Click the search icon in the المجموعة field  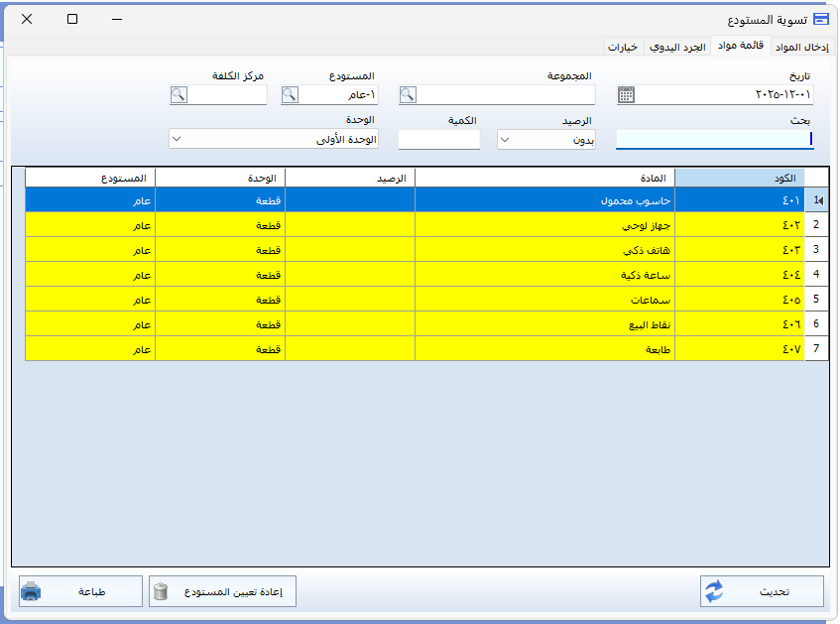coord(408,95)
